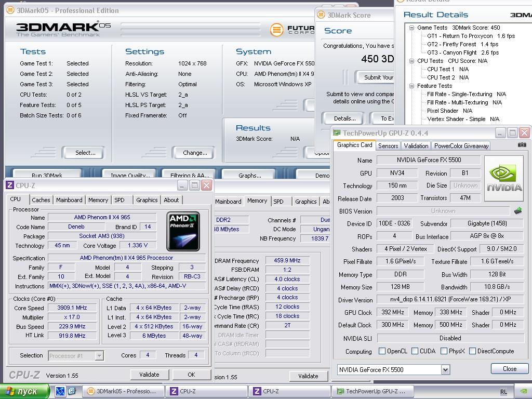Click the NVIDIA logo in GPU-Z

[504, 179]
